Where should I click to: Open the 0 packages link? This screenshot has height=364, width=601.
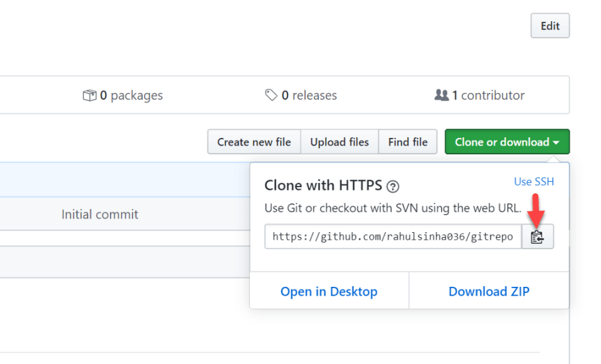(123, 95)
